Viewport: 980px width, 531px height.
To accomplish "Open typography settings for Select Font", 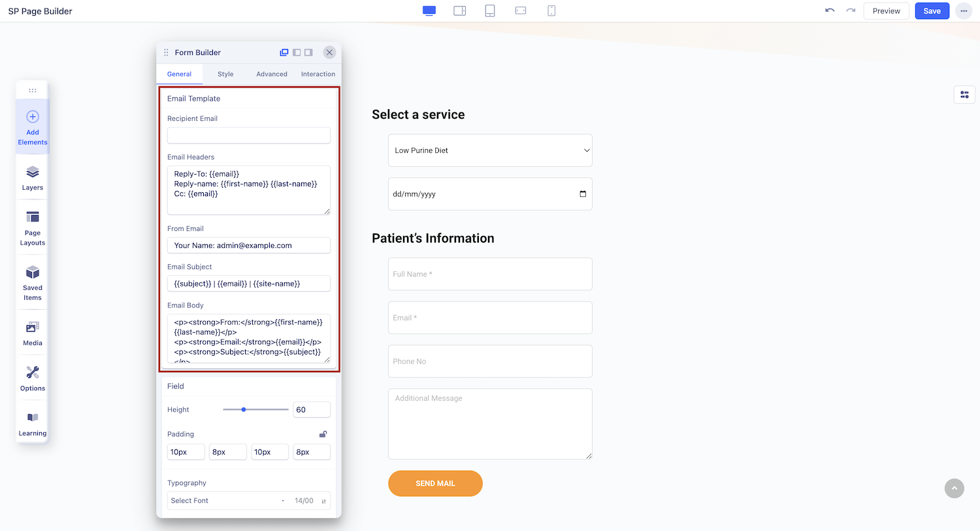I will click(x=323, y=501).
